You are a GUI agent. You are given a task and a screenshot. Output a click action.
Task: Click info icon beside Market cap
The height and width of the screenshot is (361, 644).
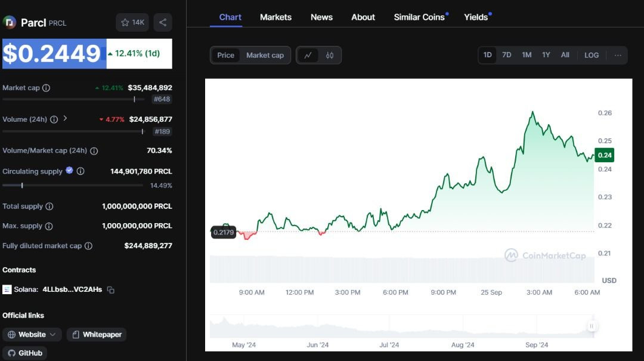46,88
